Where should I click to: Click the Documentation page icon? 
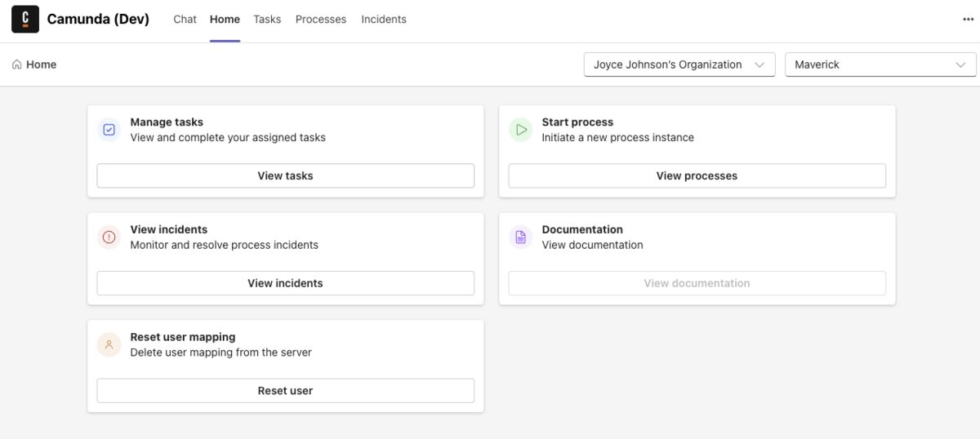(x=521, y=237)
